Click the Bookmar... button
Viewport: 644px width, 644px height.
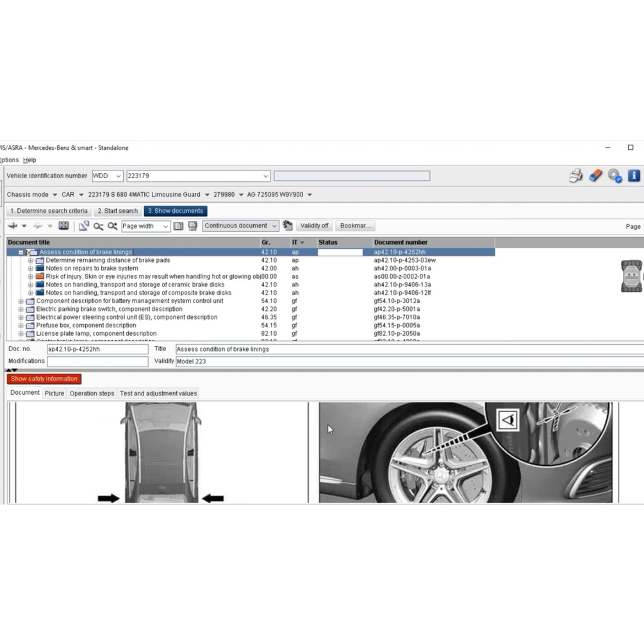[x=355, y=226]
